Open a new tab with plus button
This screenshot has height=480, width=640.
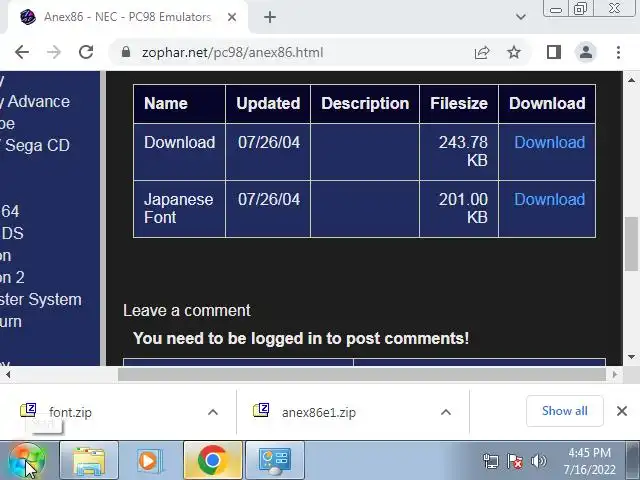(270, 17)
